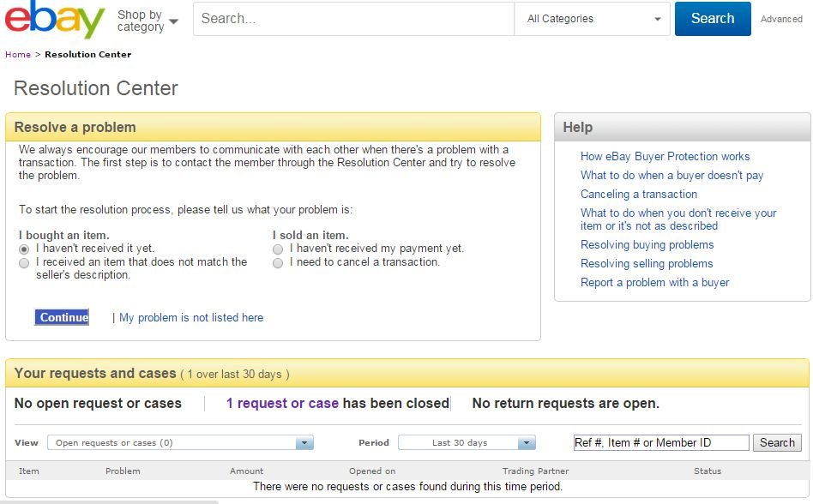Select 'I haven't received it yet' option
Image resolution: width=813 pixels, height=504 pixels.
24,249
